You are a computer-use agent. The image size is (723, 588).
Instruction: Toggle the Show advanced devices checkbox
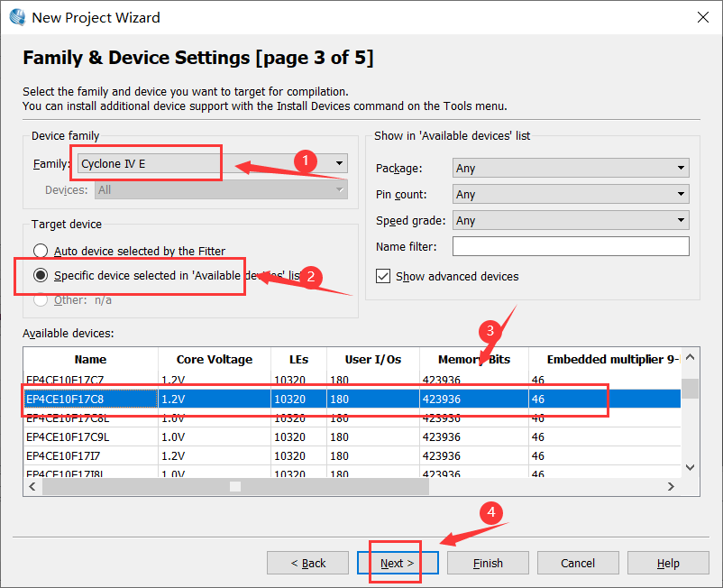coord(383,276)
